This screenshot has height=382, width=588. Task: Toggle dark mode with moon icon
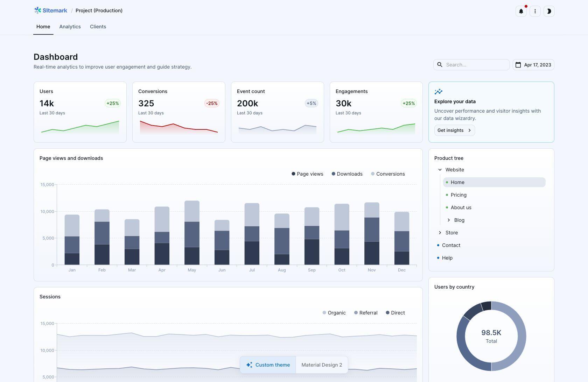coord(549,11)
